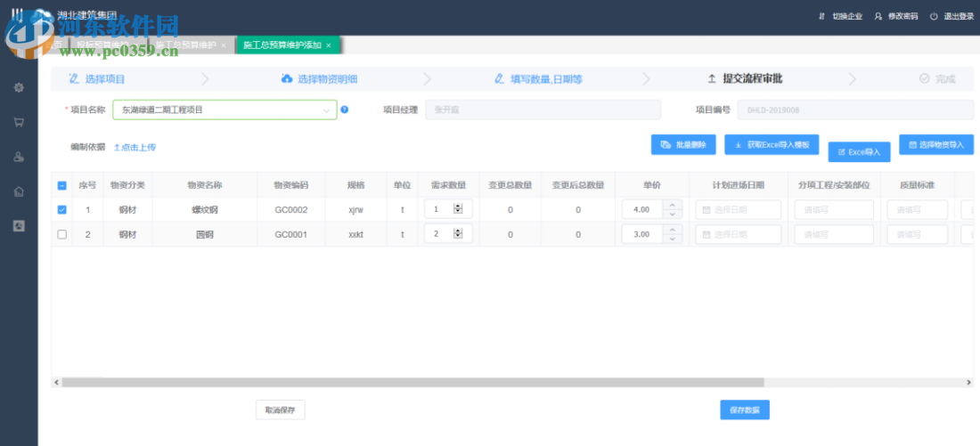This screenshot has height=446, width=980.
Task: Click the user icon beside 修改密码
Action: click(878, 16)
